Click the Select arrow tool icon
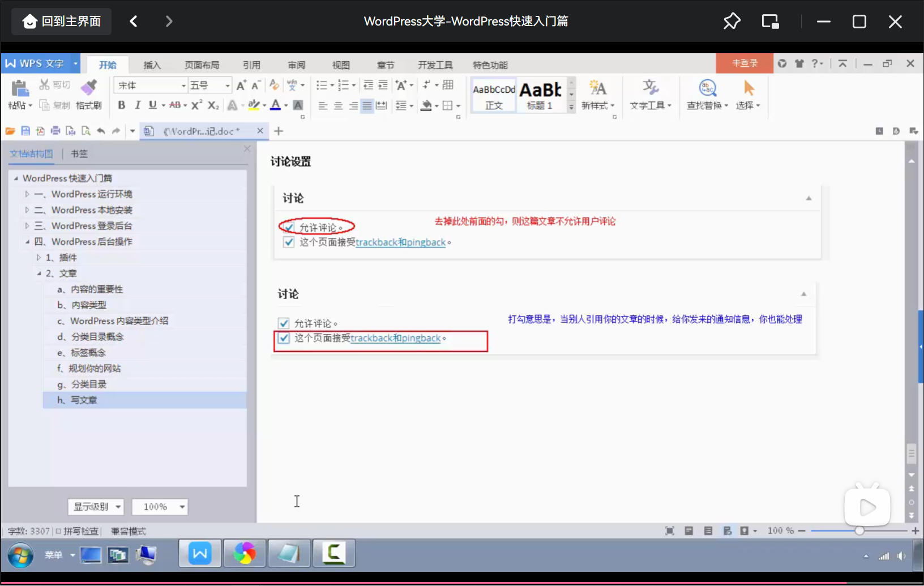This screenshot has width=924, height=586. (x=748, y=88)
